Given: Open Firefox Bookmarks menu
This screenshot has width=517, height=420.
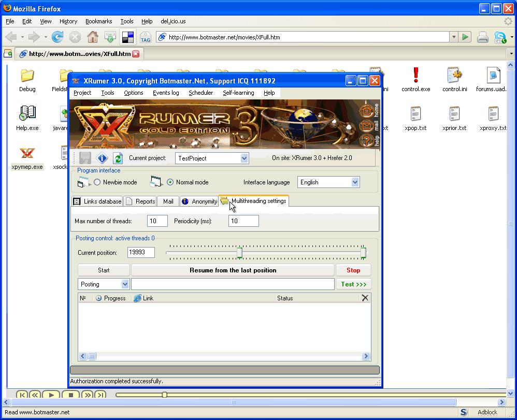Looking at the screenshot, I should tap(98, 21).
